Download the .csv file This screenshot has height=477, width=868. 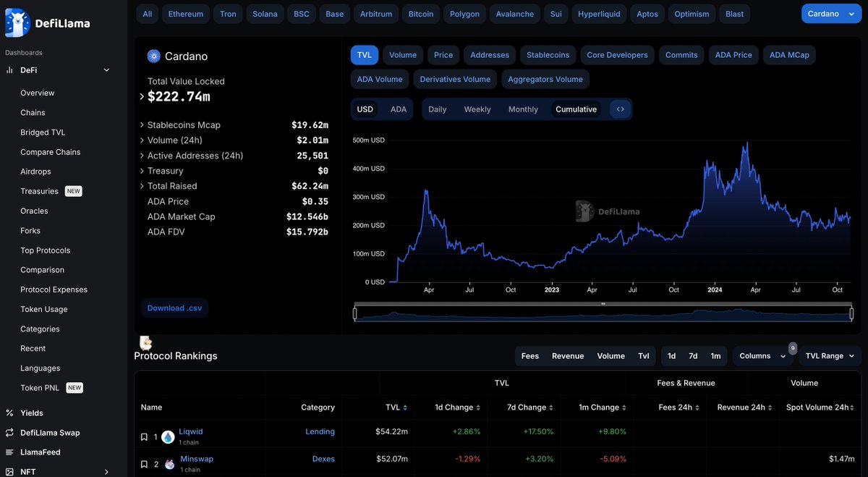click(x=175, y=308)
